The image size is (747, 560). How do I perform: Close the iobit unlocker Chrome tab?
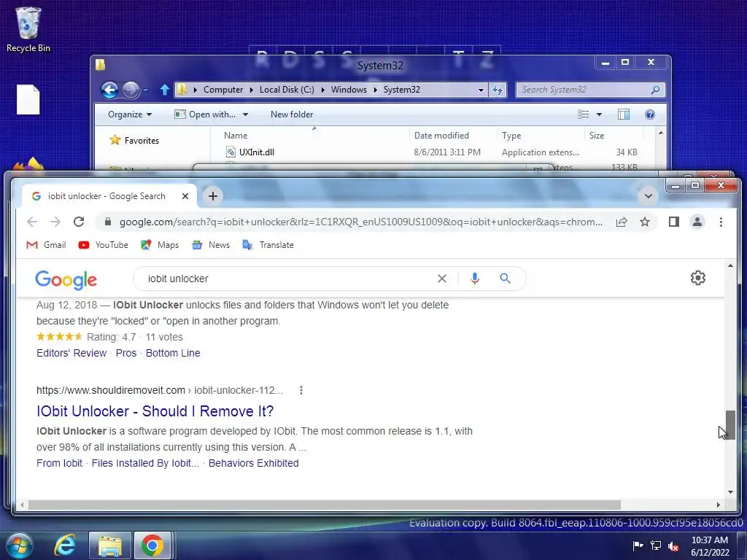[185, 196]
